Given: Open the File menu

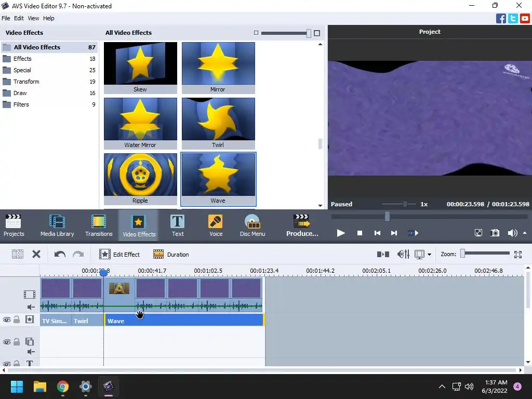Looking at the screenshot, I should click(x=6, y=18).
